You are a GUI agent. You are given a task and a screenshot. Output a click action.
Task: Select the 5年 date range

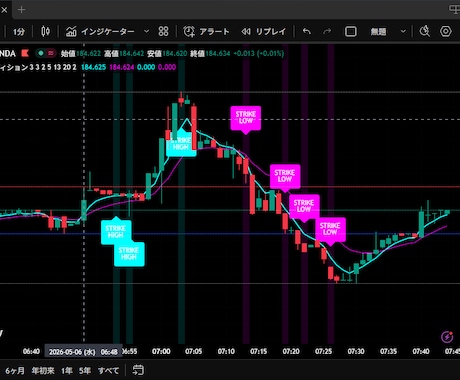tap(85, 370)
